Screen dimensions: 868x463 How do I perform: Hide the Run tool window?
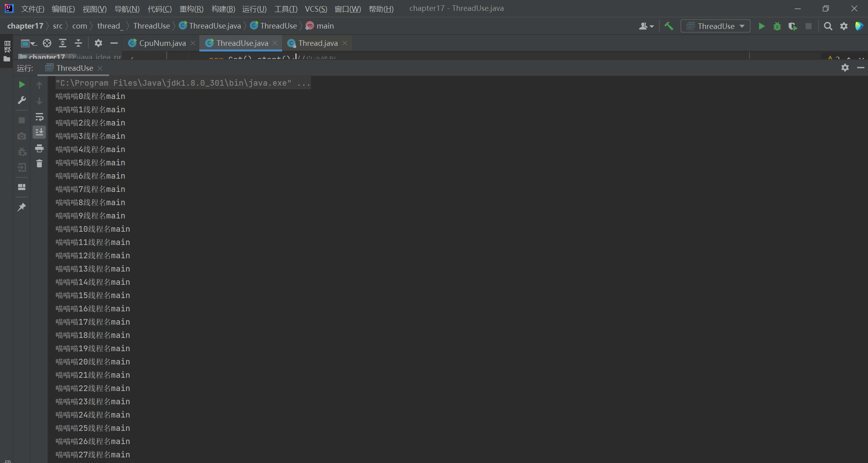860,68
